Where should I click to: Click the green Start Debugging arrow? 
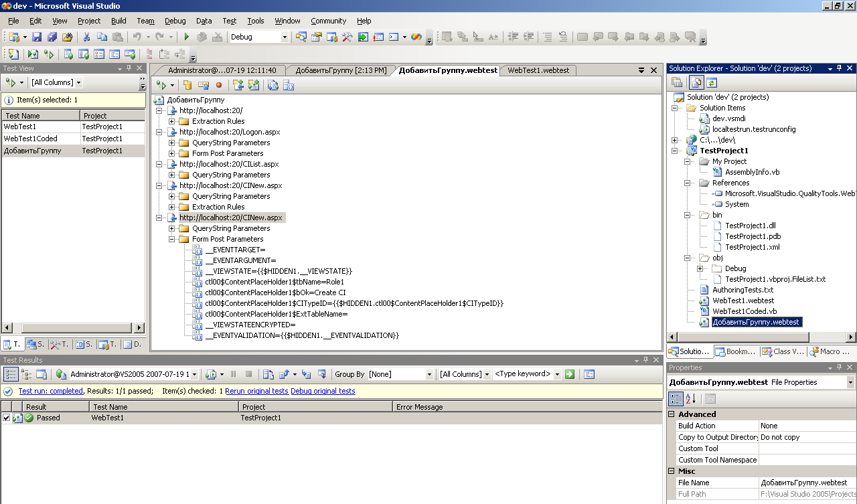[187, 37]
